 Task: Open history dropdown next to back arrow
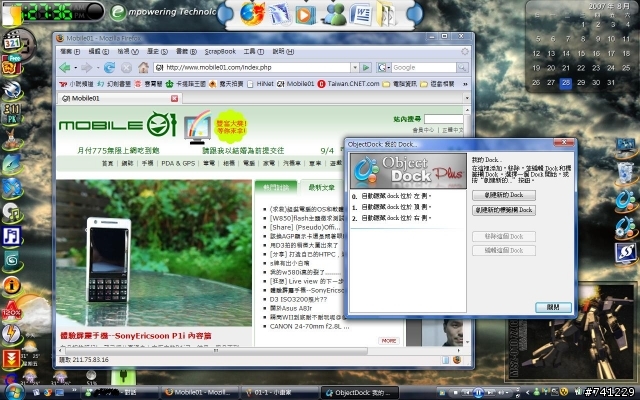[76, 68]
